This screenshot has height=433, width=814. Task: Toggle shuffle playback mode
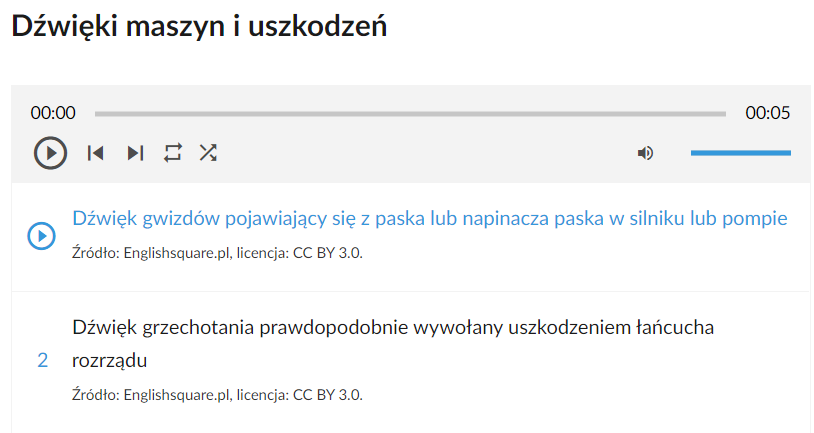point(208,153)
